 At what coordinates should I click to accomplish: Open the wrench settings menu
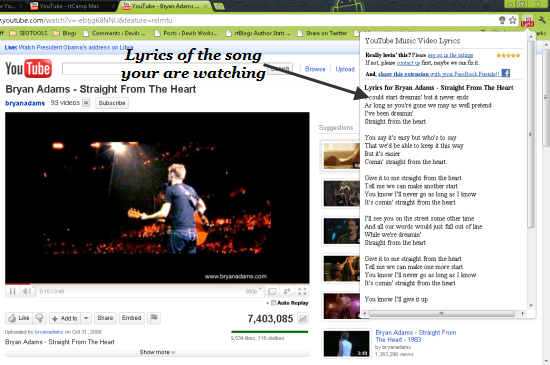click(x=542, y=20)
